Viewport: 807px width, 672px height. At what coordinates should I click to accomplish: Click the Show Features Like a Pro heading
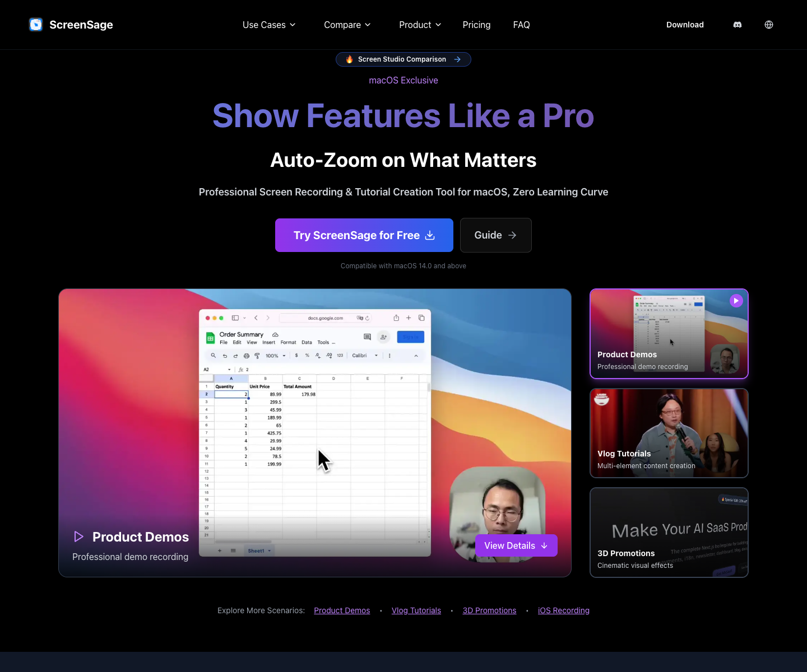(x=403, y=116)
